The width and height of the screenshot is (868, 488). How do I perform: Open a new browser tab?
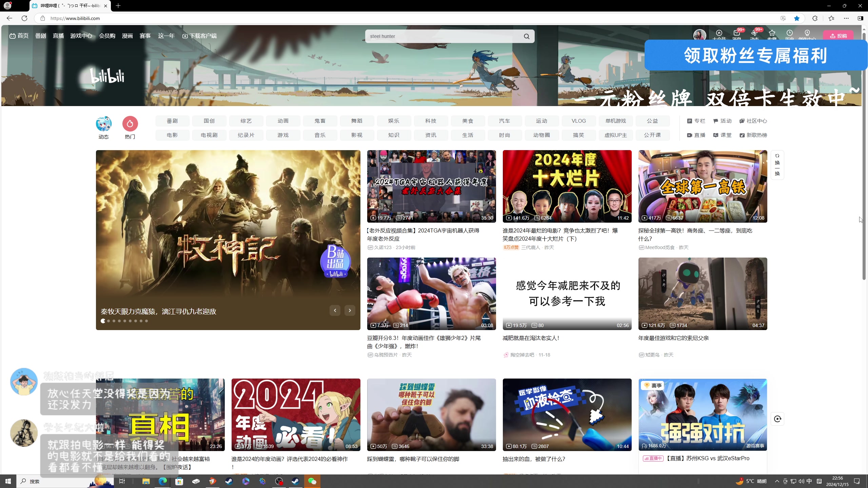coord(118,6)
